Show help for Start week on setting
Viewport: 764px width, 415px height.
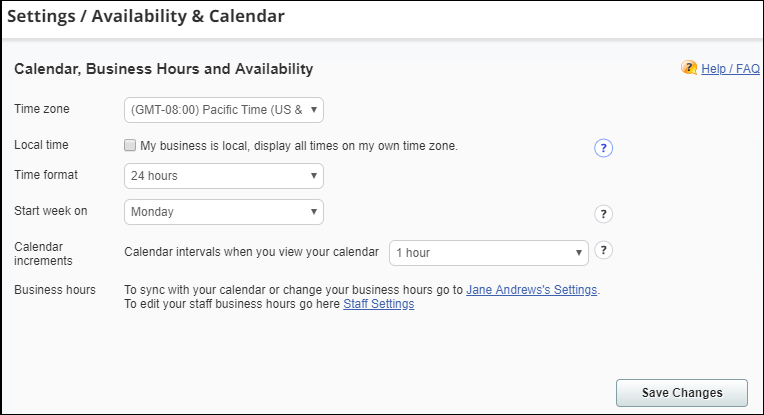603,214
